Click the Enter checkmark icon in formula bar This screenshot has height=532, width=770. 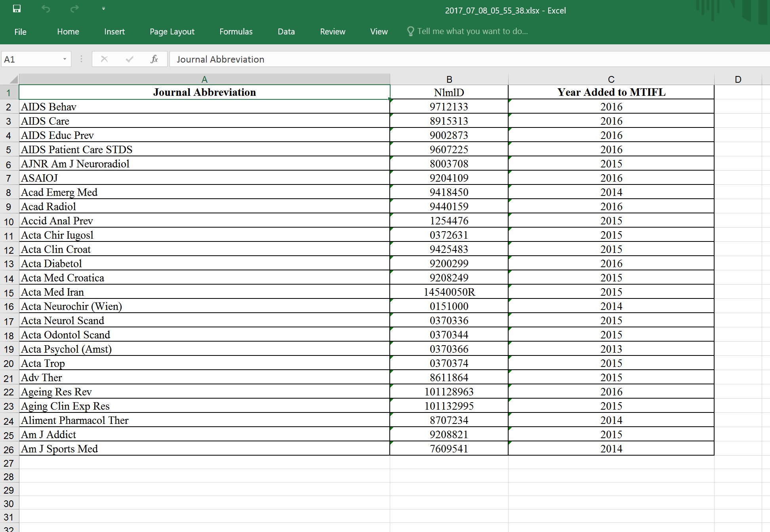point(129,59)
